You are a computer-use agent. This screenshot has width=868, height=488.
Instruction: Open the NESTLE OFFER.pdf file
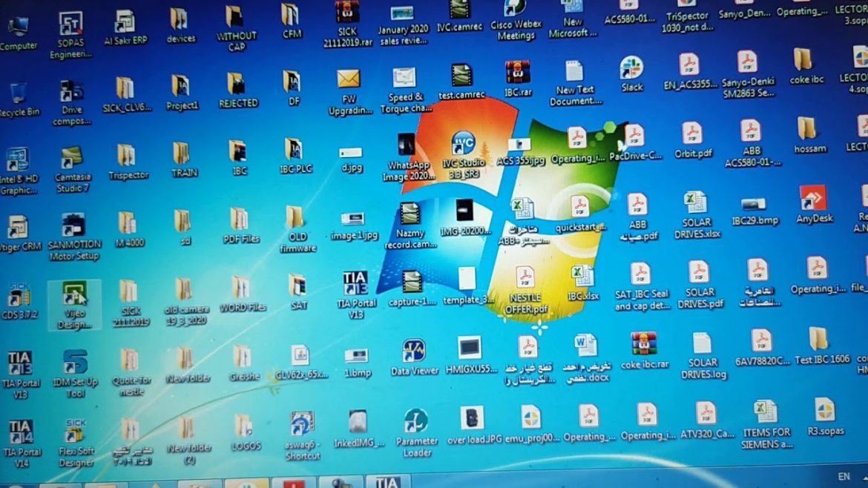pos(526,280)
